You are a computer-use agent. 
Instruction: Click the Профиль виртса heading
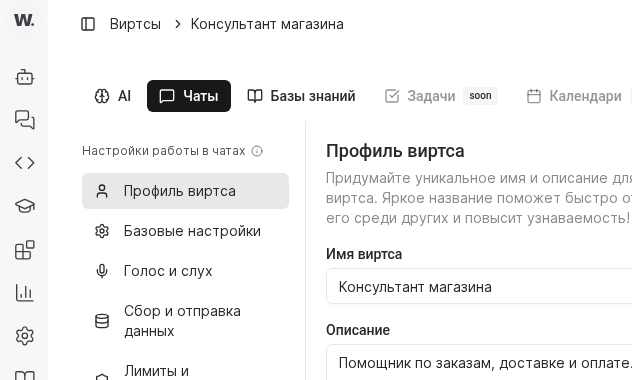395,151
